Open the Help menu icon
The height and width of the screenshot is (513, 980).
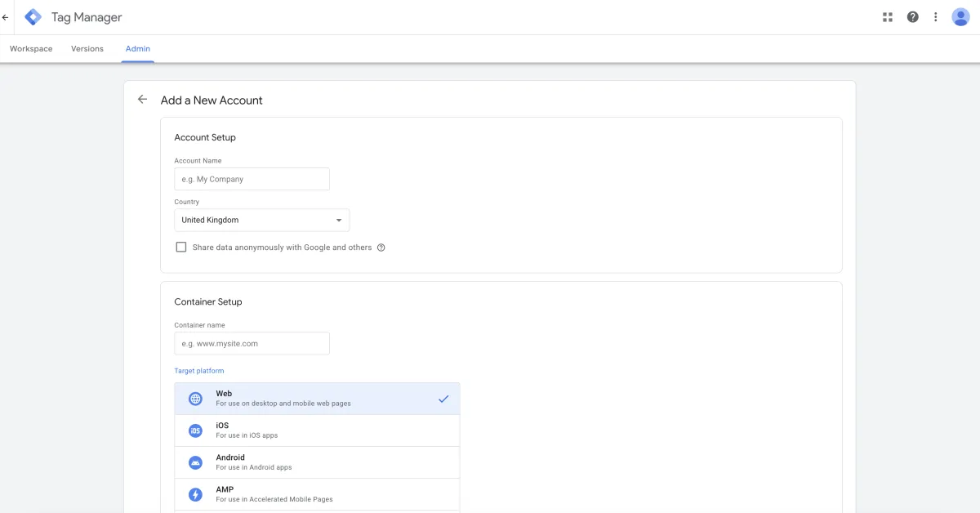(x=913, y=17)
